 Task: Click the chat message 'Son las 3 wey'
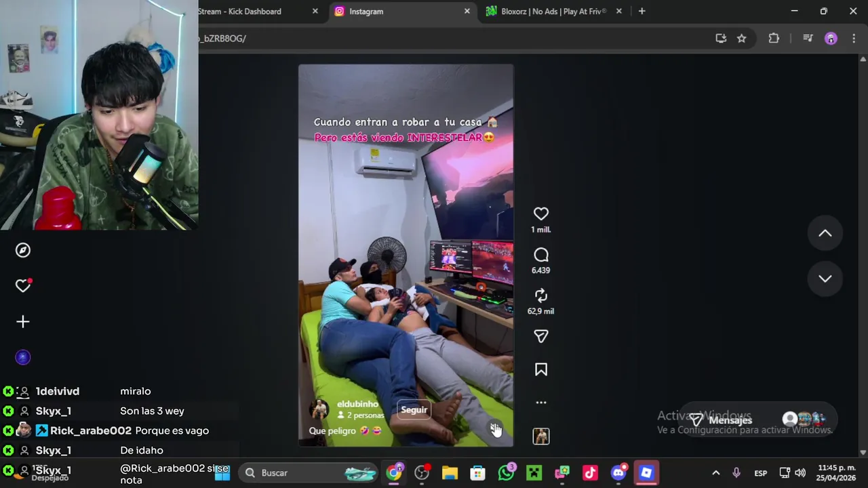[x=152, y=411]
